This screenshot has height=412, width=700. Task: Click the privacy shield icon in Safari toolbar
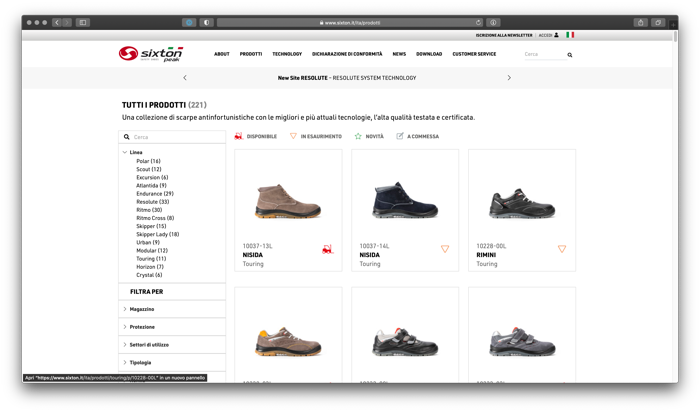[x=206, y=22]
